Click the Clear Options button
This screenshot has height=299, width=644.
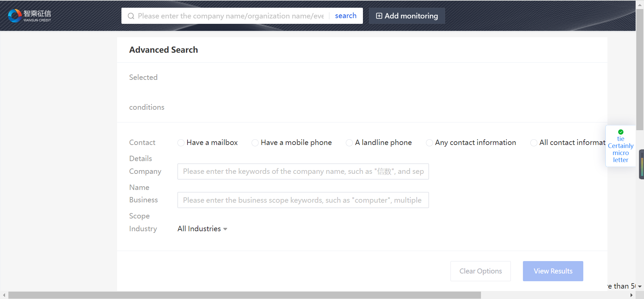click(481, 271)
